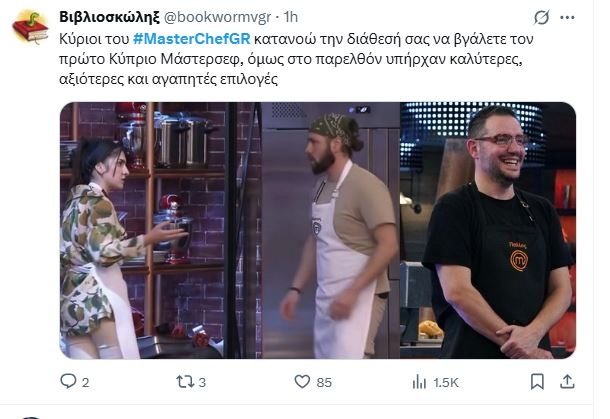Open the view analytics bar-chart icon
This screenshot has height=419, width=610.
coord(419,382)
